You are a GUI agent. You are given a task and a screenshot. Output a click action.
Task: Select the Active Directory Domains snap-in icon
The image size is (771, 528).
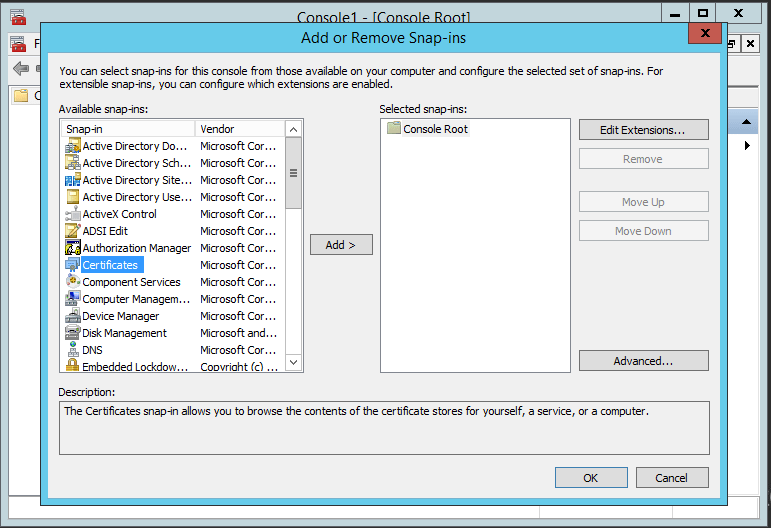pyautogui.click(x=72, y=146)
